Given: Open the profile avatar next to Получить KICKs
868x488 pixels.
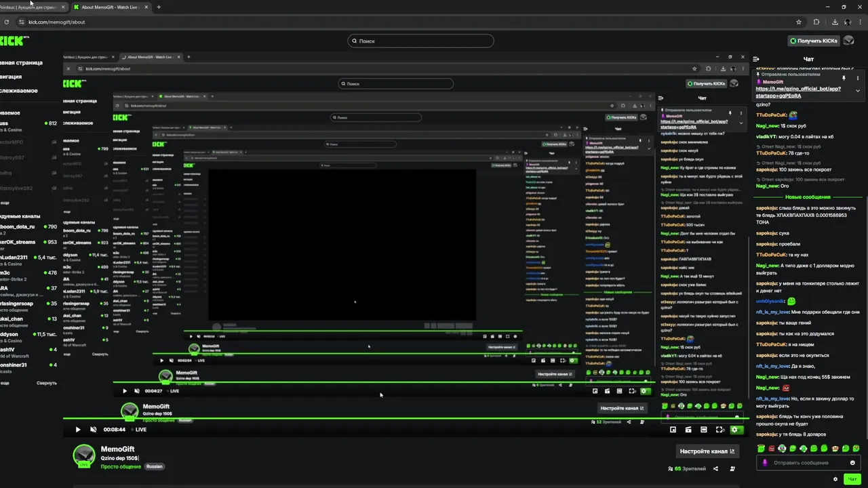Looking at the screenshot, I should [x=848, y=41].
